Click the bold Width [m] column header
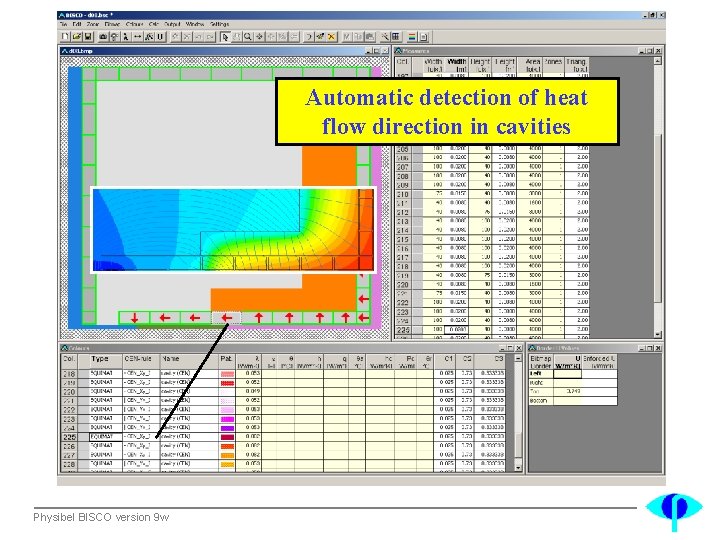 (x=457, y=65)
